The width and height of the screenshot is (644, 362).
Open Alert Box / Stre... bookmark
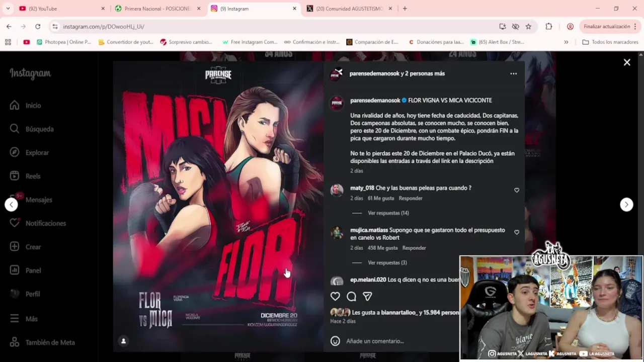[498, 42]
